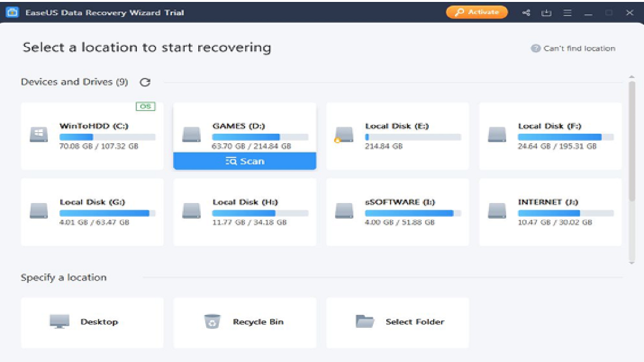This screenshot has height=362, width=644.
Task: Click the Local Disk (E:) usage bar
Action: pos(413,137)
